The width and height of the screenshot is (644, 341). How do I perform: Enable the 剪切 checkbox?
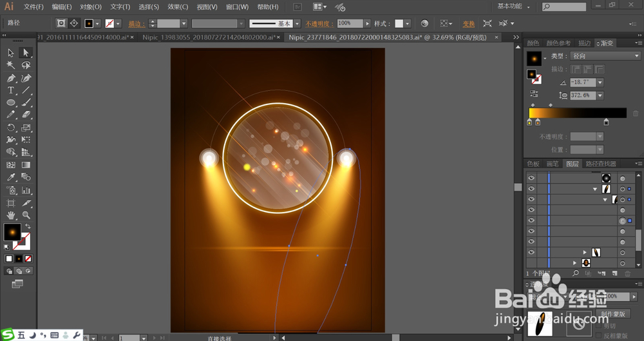click(598, 326)
